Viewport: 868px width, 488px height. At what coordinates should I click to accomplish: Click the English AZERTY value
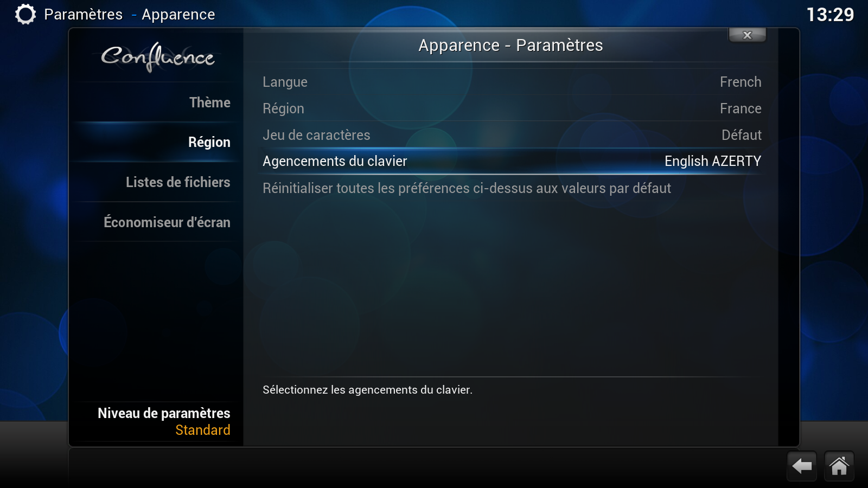click(x=713, y=161)
